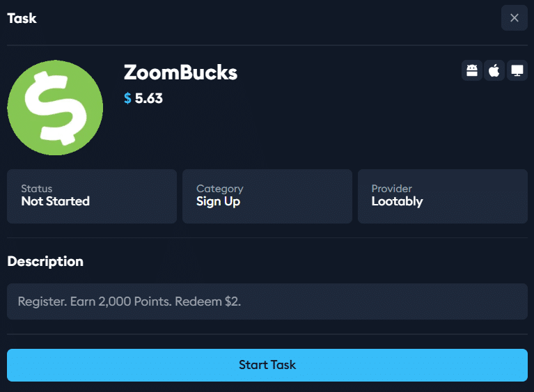Select the Not Started status text

click(x=56, y=201)
